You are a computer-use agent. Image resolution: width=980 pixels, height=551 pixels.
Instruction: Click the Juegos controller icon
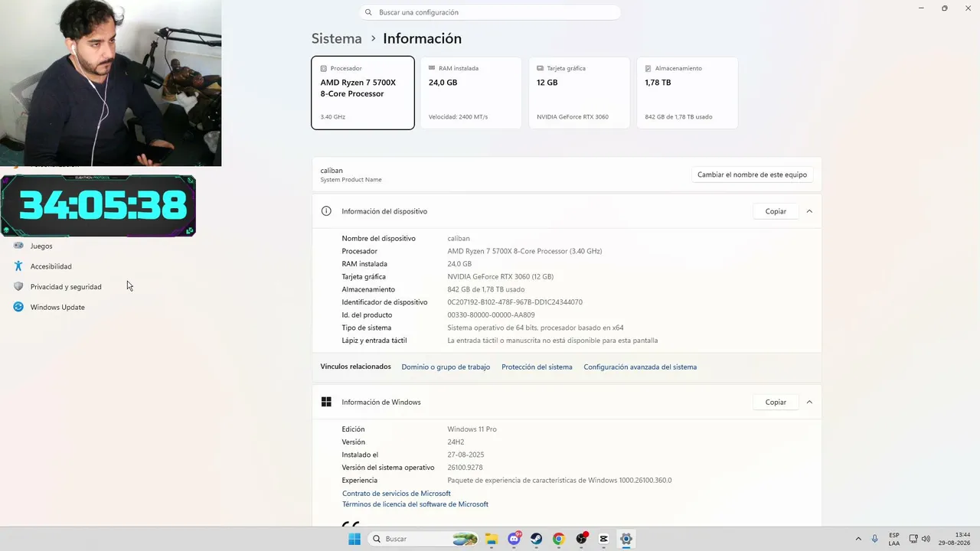(18, 246)
